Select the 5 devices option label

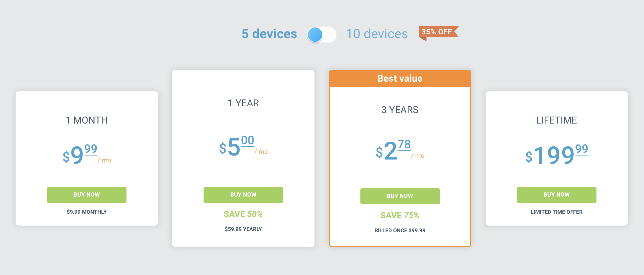(269, 34)
